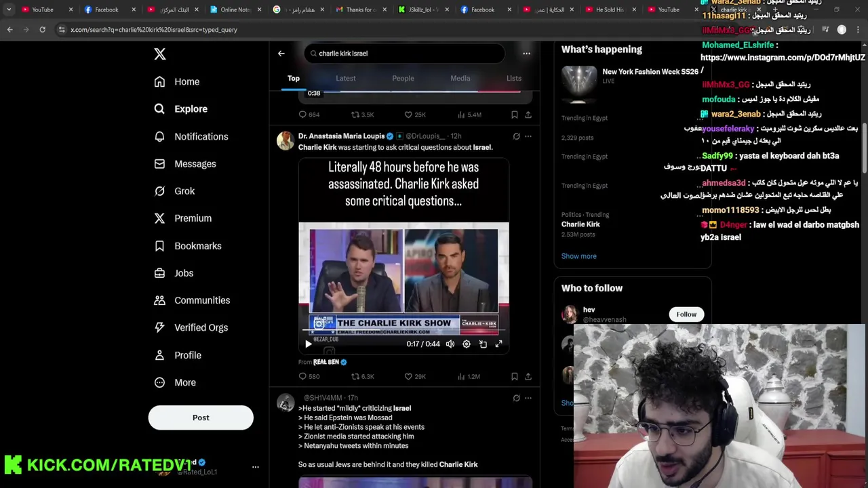Click the Jobs briefcase icon

(x=159, y=273)
